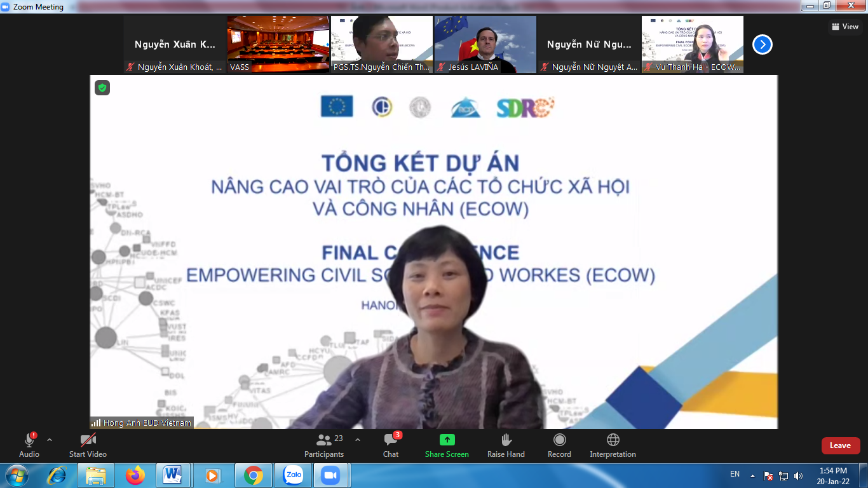Open the Windows Start menu

coord(17,475)
